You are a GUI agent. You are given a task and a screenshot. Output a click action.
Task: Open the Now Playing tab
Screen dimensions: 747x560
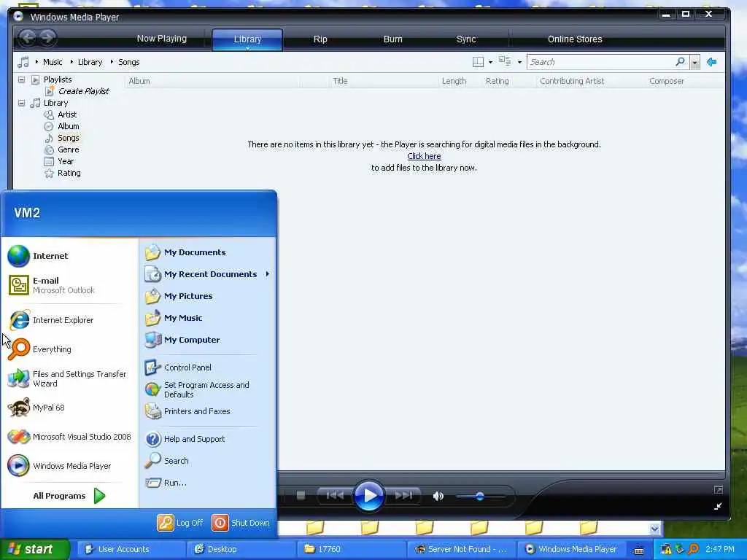tap(161, 39)
